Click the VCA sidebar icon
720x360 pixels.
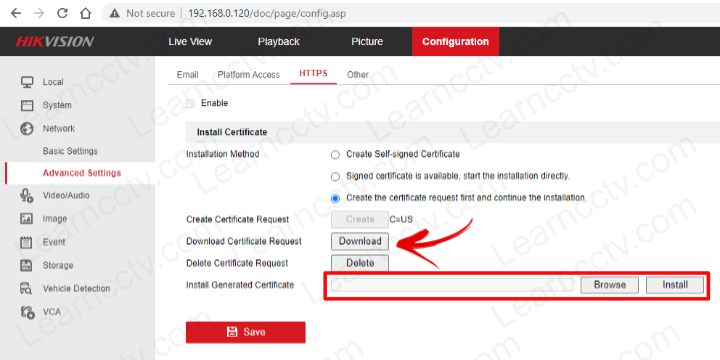pos(27,312)
